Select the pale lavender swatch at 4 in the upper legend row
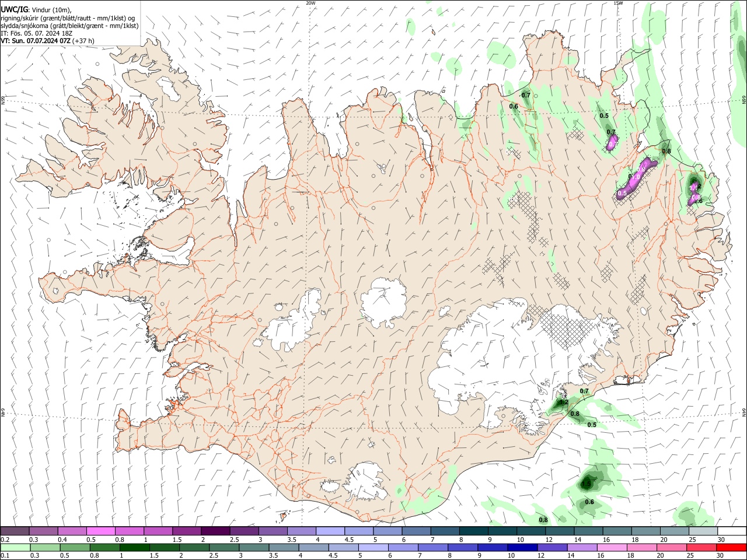Viewport: 747px width, 560px height. 330,531
